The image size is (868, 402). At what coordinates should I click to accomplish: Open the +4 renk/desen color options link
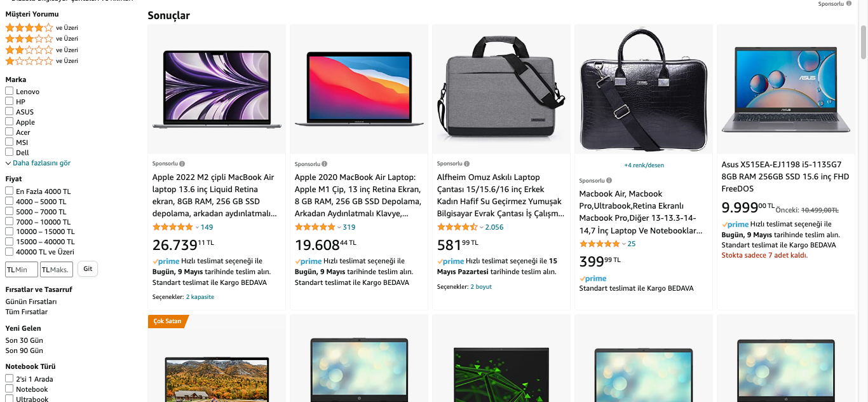pos(644,165)
